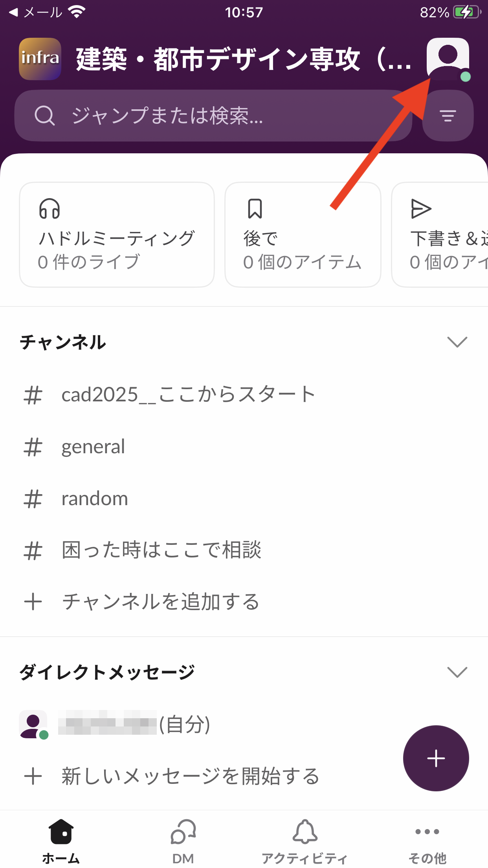Tap the plus icon for チャンネルを追加する
Image resolution: width=488 pixels, height=868 pixels.
point(33,602)
